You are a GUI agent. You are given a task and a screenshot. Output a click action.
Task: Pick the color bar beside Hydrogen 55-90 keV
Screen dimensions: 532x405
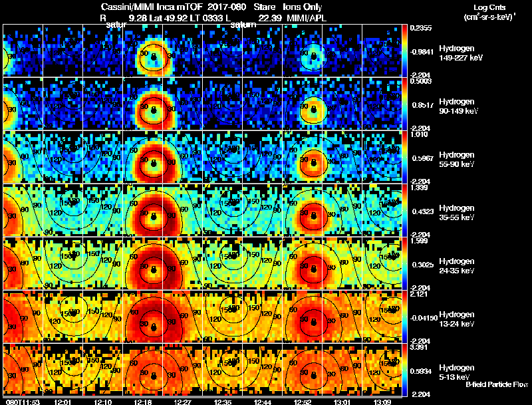pos(404,157)
